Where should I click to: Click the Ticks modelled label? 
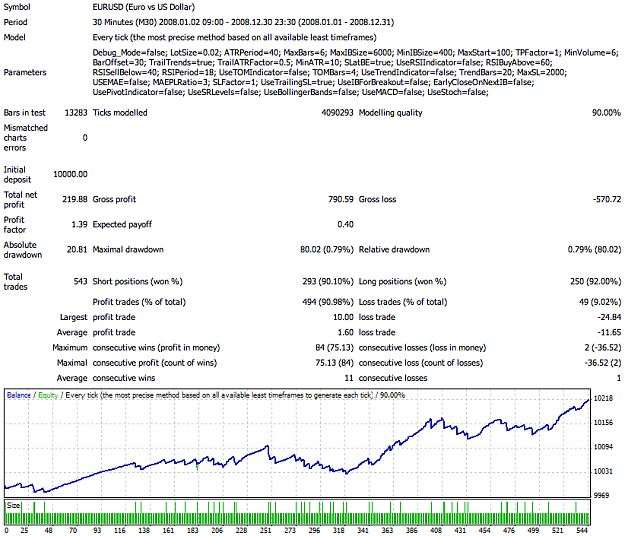pyautogui.click(x=120, y=113)
